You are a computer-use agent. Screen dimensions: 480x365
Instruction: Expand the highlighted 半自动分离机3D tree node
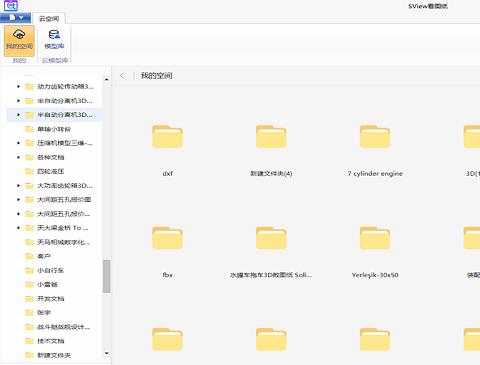(18, 115)
